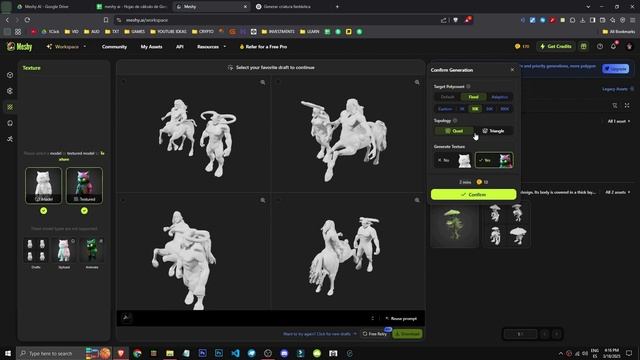The image size is (640, 360).
Task: Click Reuse prompt
Action: pyautogui.click(x=401, y=318)
